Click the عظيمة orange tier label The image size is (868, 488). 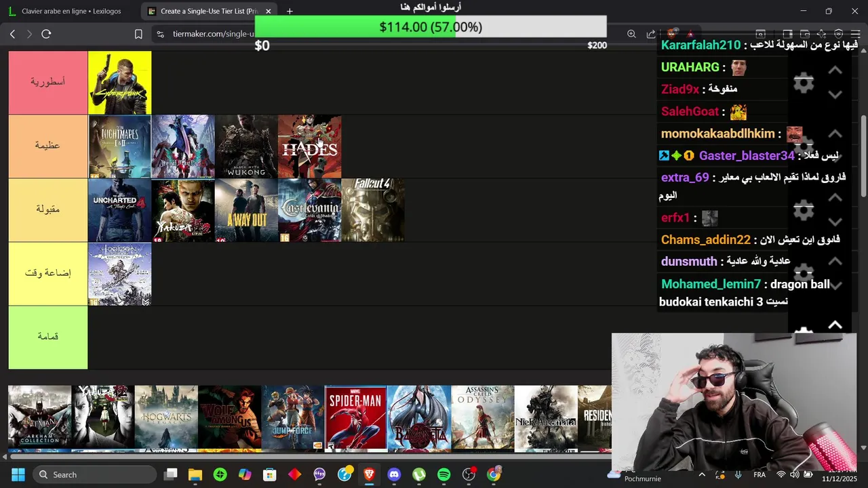pyautogui.click(x=48, y=146)
